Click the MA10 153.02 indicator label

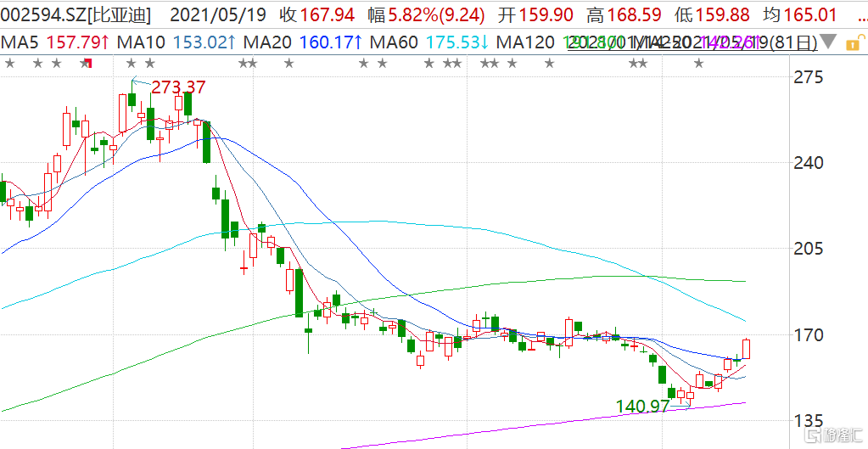pyautogui.click(x=176, y=42)
